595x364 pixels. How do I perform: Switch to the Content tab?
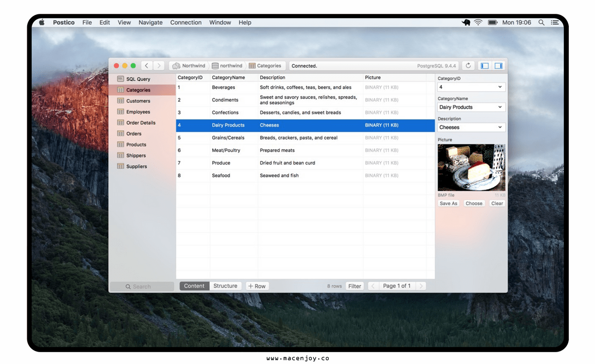click(x=194, y=286)
